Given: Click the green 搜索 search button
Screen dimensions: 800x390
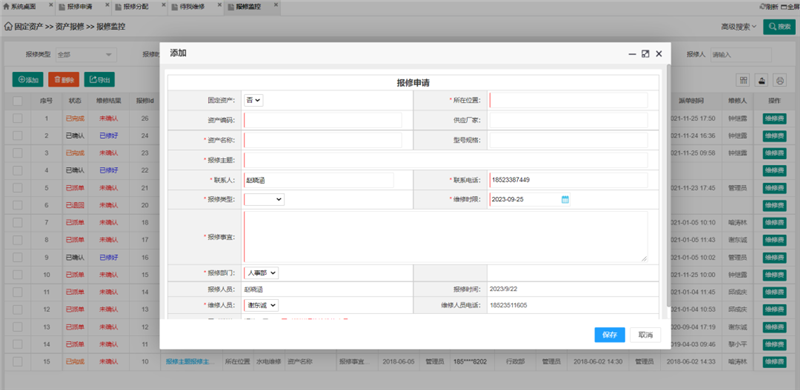Looking at the screenshot, I should point(779,27).
